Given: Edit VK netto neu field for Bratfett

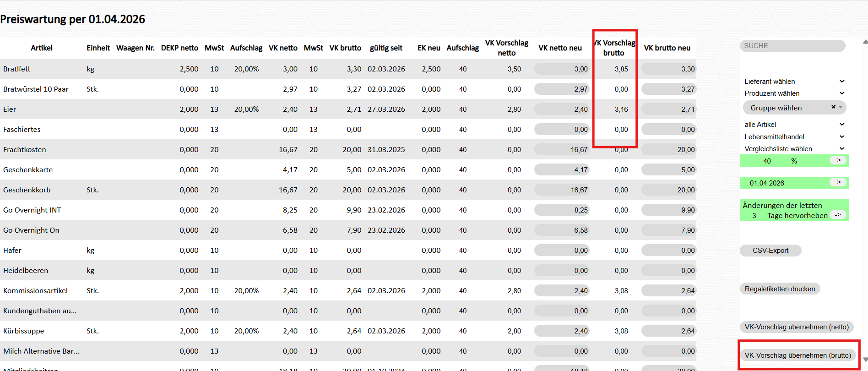Looking at the screenshot, I should (x=562, y=69).
